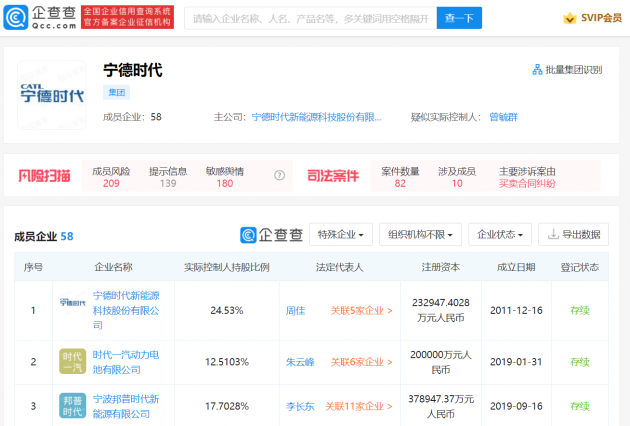Screen dimensions: 630x426
Task: Click legal representative 朱云峰 link
Action: [x=300, y=360]
